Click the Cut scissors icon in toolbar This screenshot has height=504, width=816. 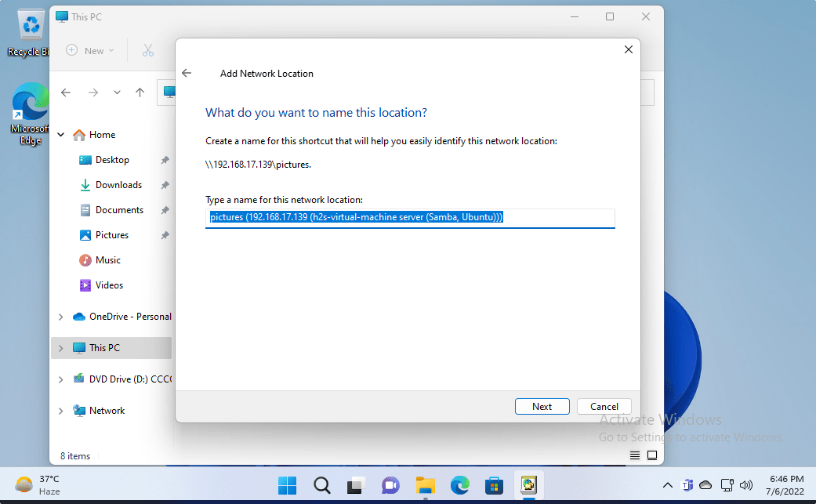pyautogui.click(x=148, y=50)
